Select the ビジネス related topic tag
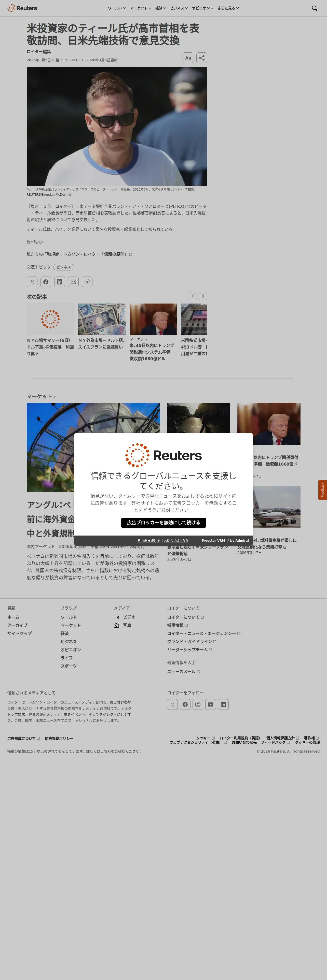The width and height of the screenshot is (327, 980). 64,267
